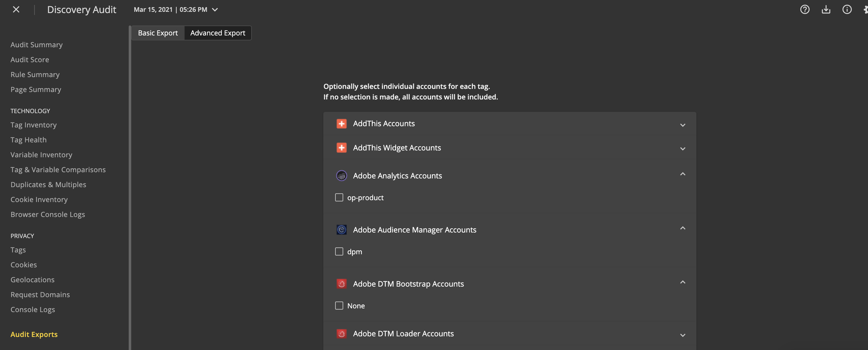Go to Tag Health report
This screenshot has height=350, width=868.
point(28,140)
